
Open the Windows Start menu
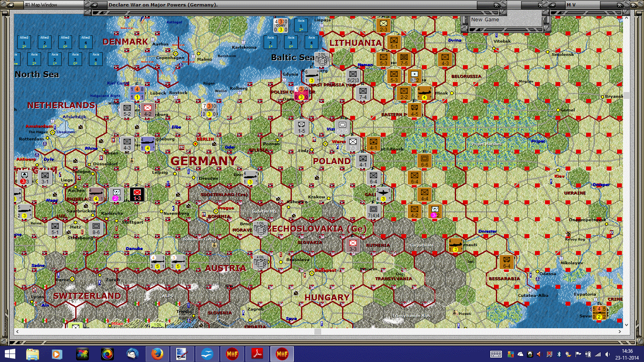10,354
